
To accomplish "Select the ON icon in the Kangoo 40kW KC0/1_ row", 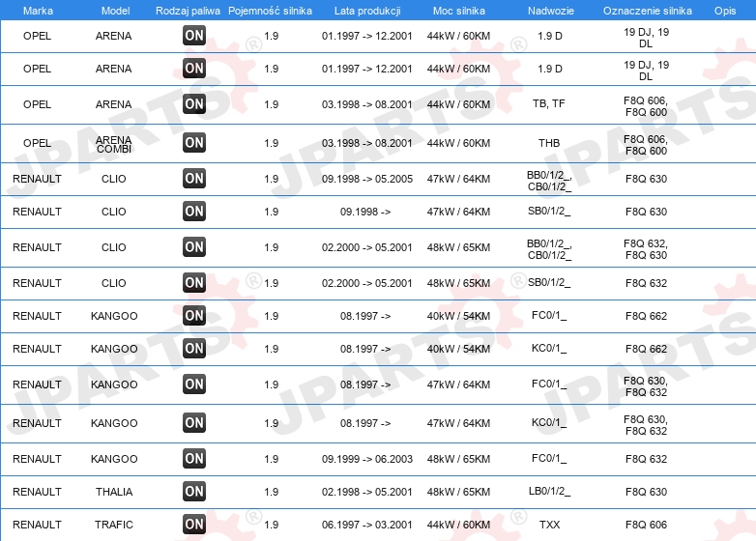I will (194, 349).
